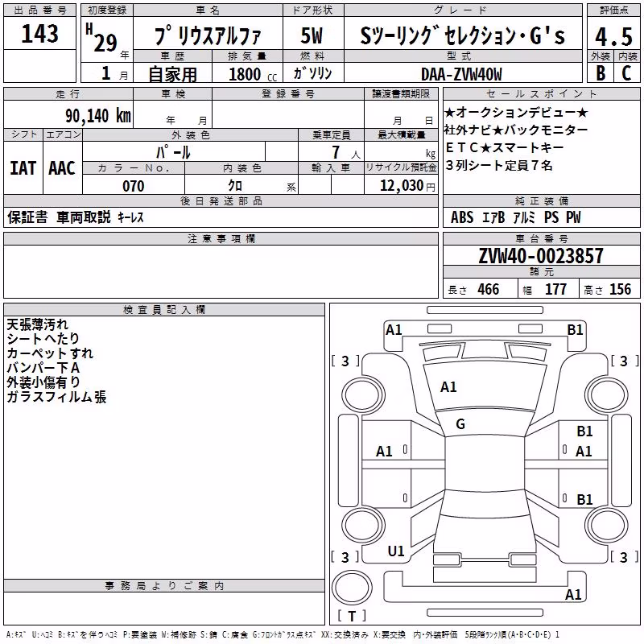Image resolution: width=644 pixels, height=644 pixels.
Task: Select the recycle deposit '12,030円'
Action: click(x=407, y=186)
